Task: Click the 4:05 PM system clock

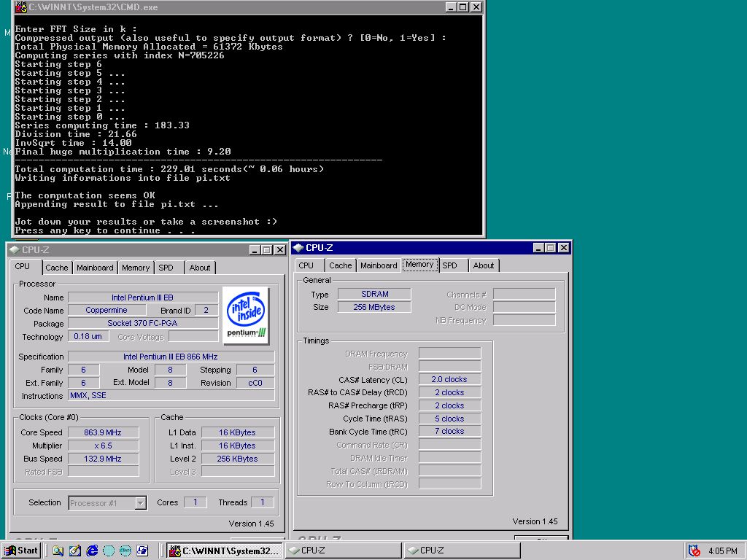Action: (x=722, y=551)
